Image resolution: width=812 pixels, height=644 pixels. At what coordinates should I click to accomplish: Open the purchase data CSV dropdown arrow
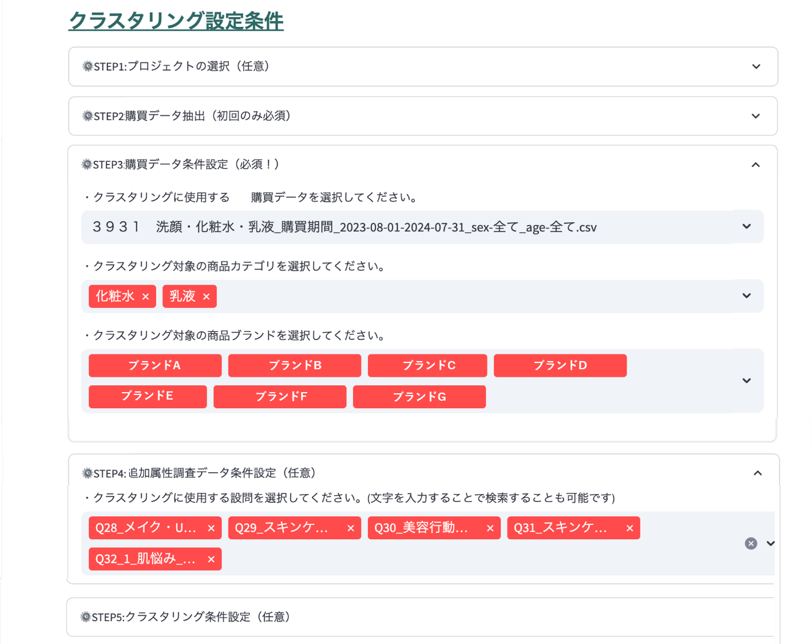[747, 227]
